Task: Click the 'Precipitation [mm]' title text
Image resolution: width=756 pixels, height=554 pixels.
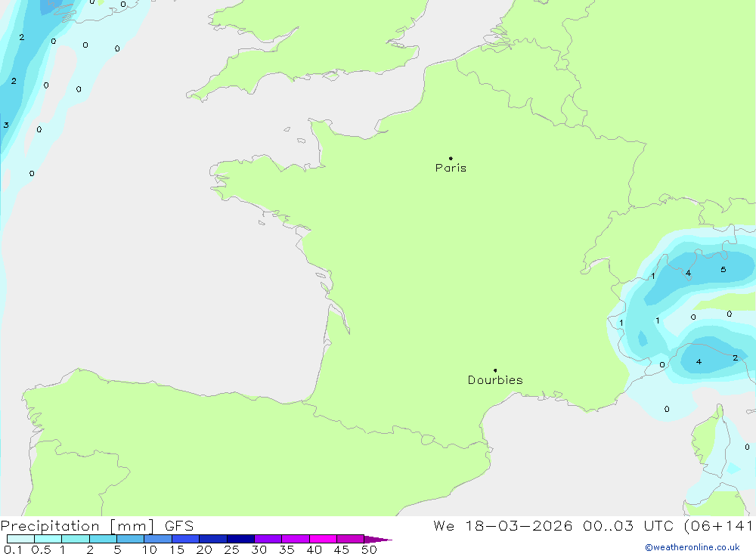Action: [x=77, y=525]
